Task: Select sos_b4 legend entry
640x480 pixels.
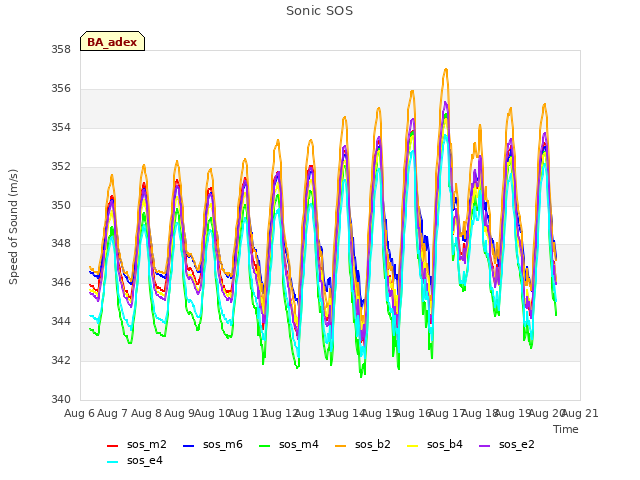Action: tap(435, 444)
